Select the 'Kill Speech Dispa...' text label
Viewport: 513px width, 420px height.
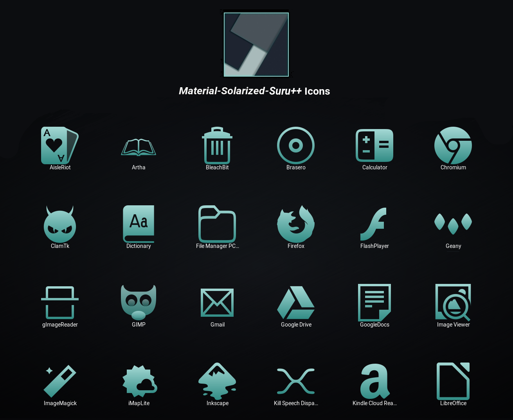tap(296, 403)
